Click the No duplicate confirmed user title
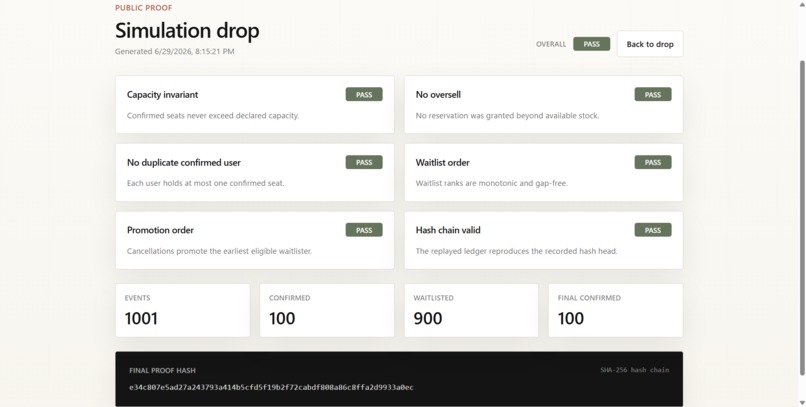The image size is (806, 407). coord(184,162)
